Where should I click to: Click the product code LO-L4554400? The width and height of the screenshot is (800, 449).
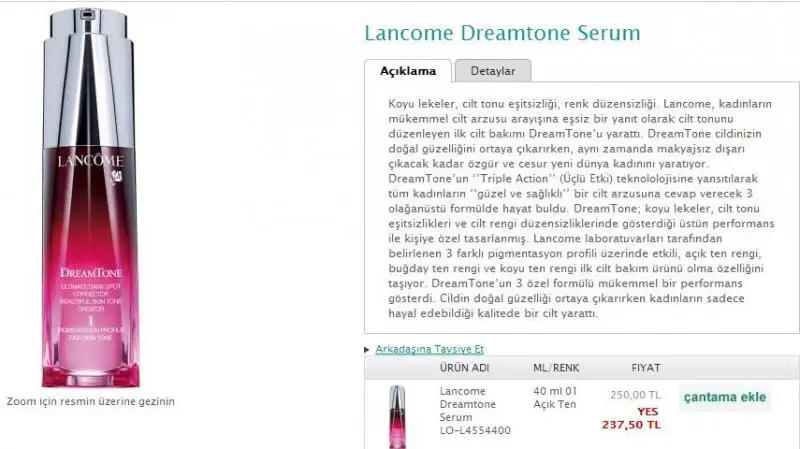(475, 430)
